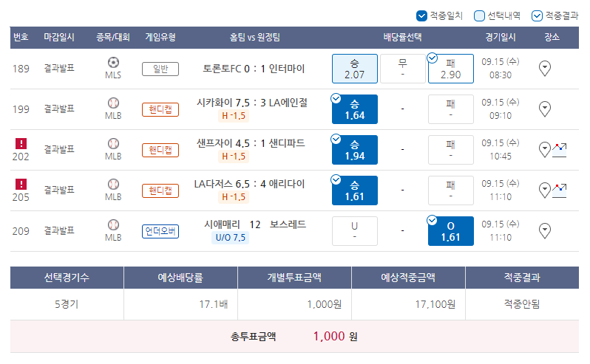Show odds trend chart for match 205

pos(560,190)
